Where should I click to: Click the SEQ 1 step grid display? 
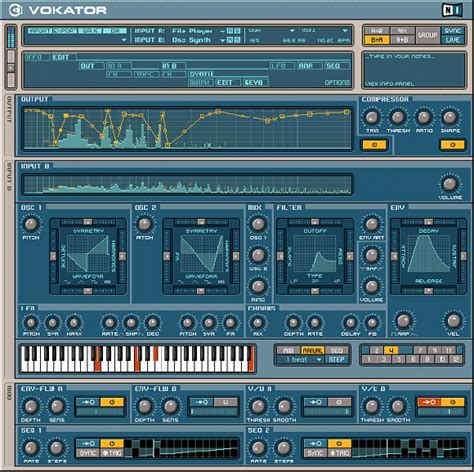point(182,448)
